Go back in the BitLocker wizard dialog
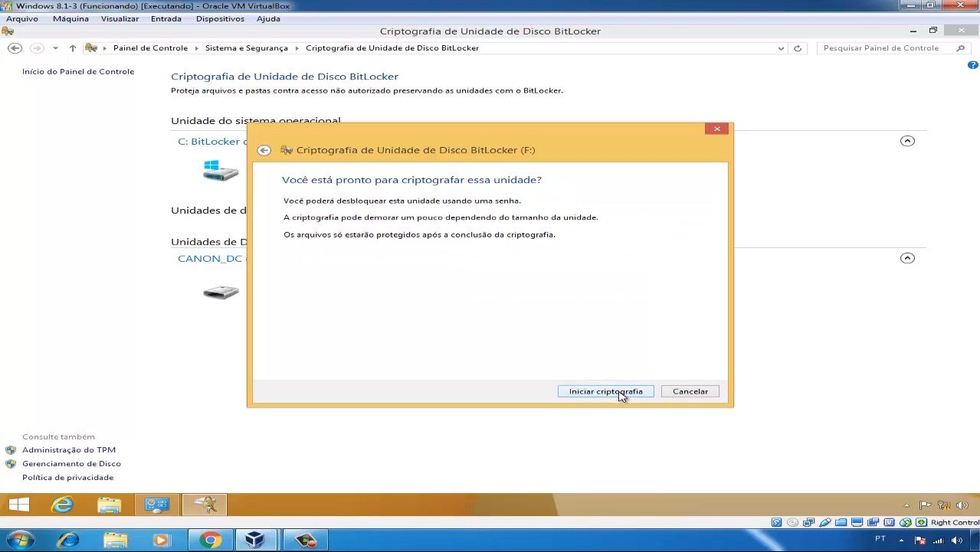The height and width of the screenshot is (552, 980). [x=264, y=151]
